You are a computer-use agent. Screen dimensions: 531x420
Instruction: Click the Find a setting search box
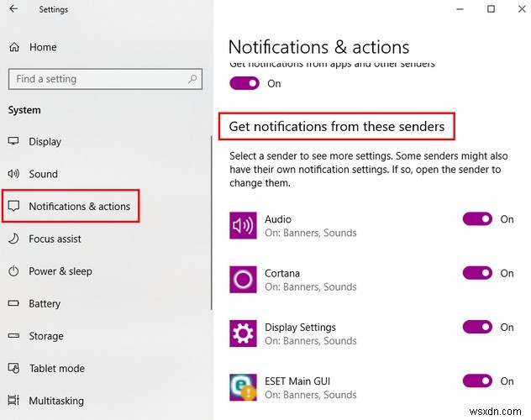click(105, 79)
